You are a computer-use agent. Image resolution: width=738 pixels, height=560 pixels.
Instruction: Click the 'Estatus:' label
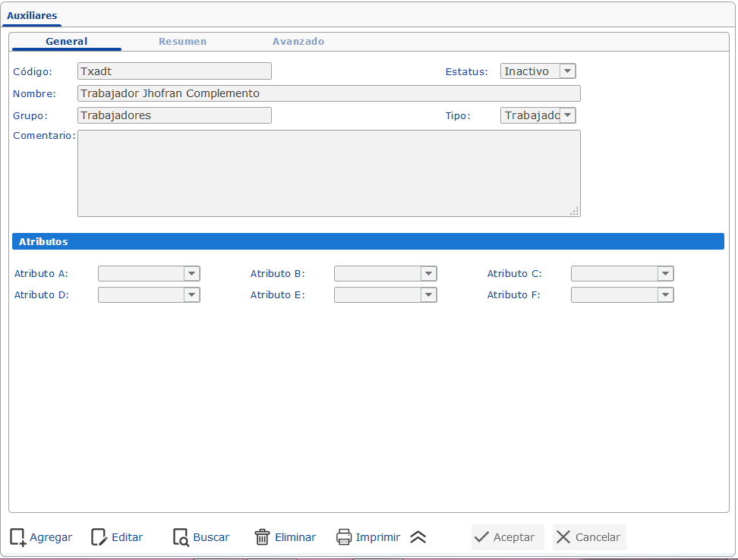pos(466,71)
